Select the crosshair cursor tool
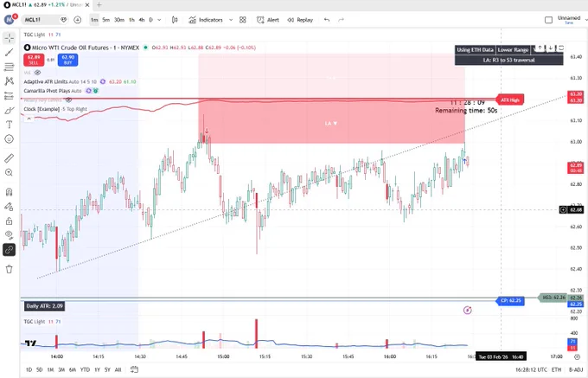Viewport: 588px width, 378px height. tap(10, 38)
